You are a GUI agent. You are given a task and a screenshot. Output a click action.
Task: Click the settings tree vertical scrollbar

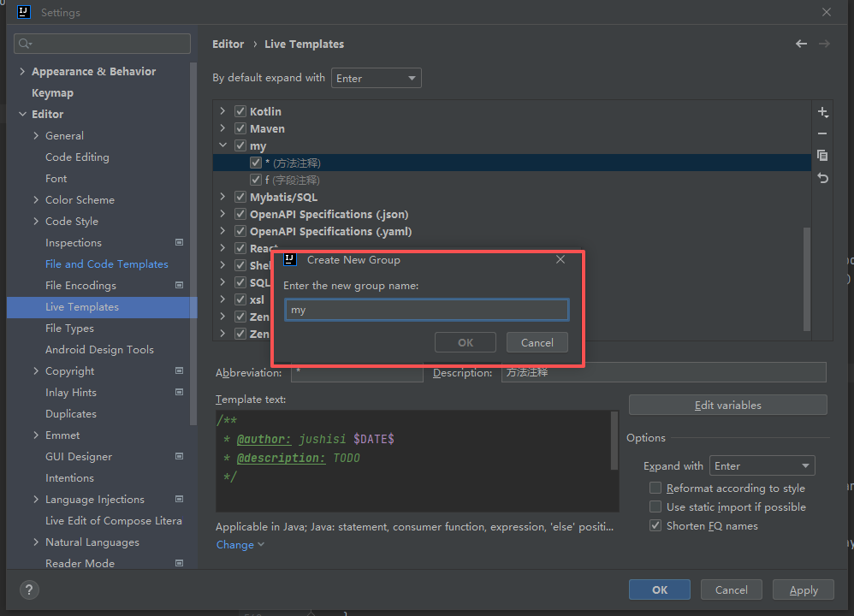pyautogui.click(x=193, y=243)
